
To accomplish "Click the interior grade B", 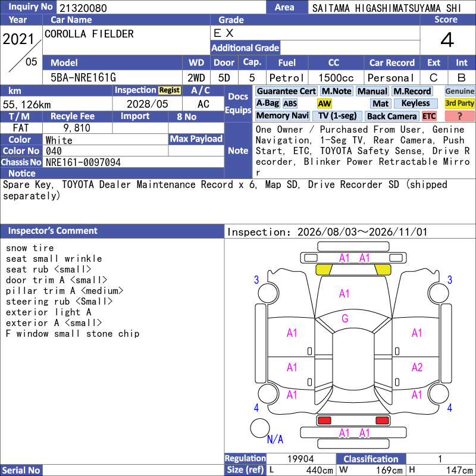I will pos(462,78).
